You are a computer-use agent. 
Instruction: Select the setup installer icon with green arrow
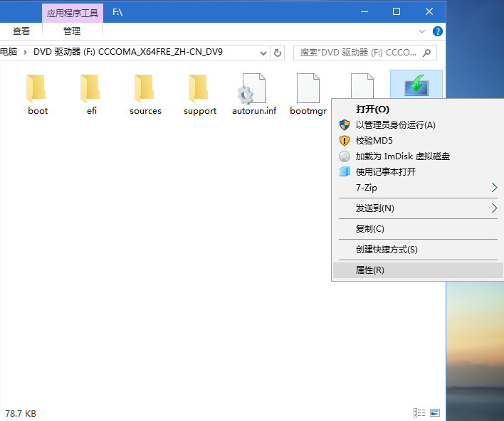(x=416, y=85)
